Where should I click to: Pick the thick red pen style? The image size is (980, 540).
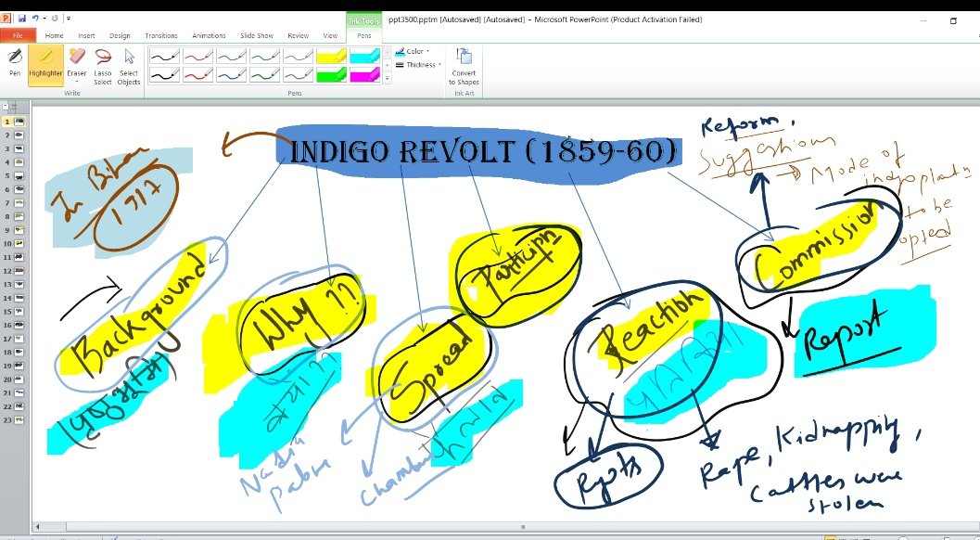tap(198, 75)
